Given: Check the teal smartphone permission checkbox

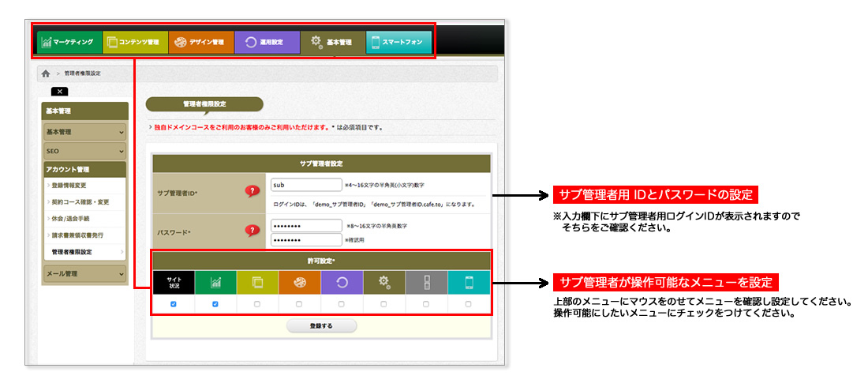Looking at the screenshot, I should [x=468, y=304].
